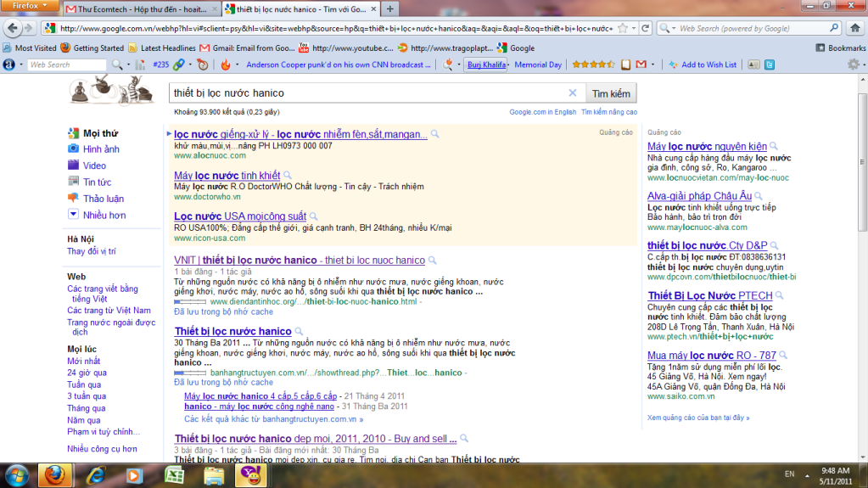Click the preview magnifier beside the 'Máy lọc nước tinh khiết' result
868x488 pixels.
[288, 176]
